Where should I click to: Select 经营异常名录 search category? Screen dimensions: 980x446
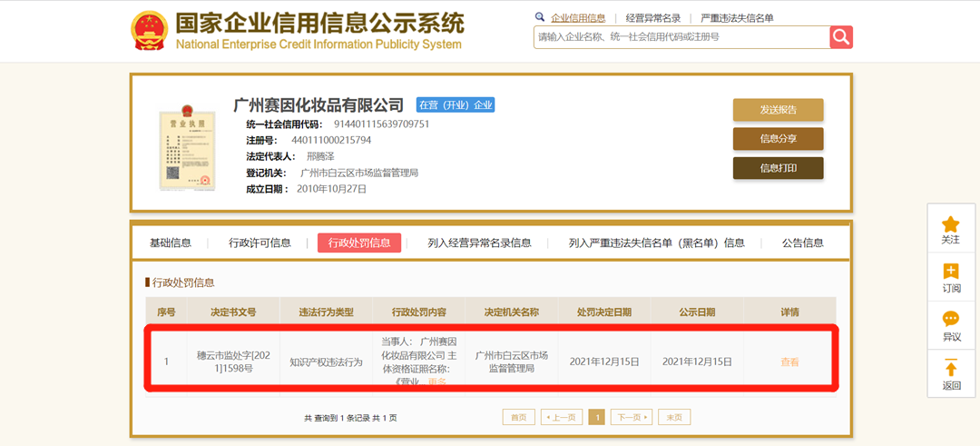[x=652, y=18]
